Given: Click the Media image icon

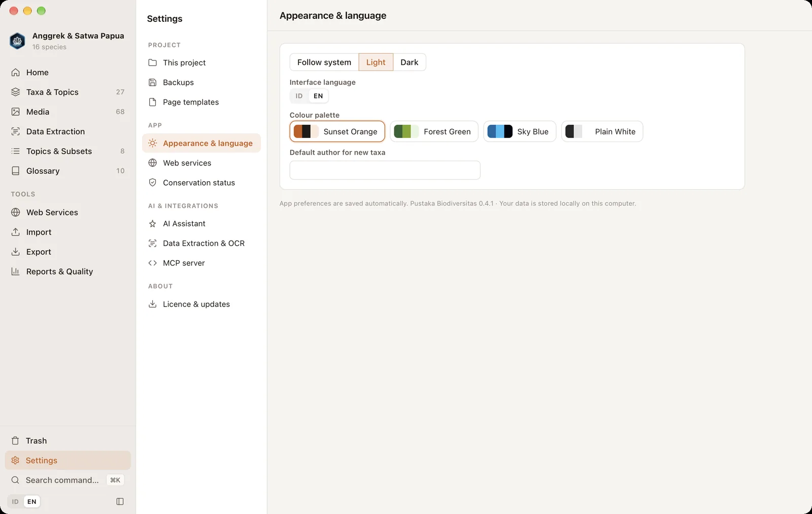Looking at the screenshot, I should click(16, 112).
